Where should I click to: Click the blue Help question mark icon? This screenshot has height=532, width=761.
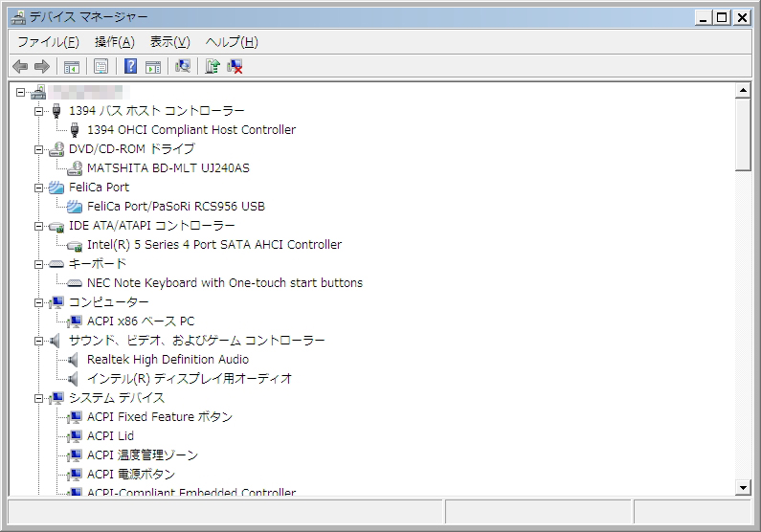click(130, 66)
